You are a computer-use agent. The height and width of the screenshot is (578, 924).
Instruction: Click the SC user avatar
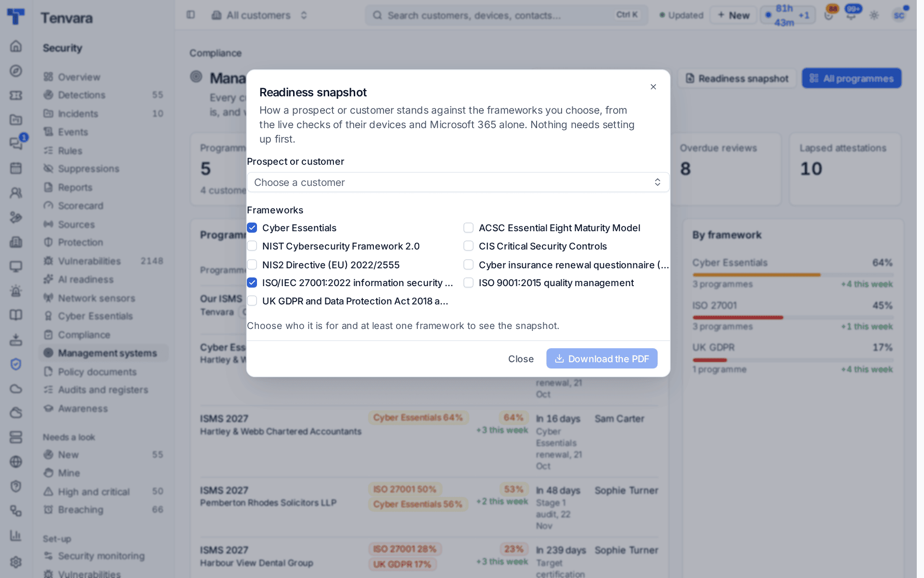tap(899, 15)
